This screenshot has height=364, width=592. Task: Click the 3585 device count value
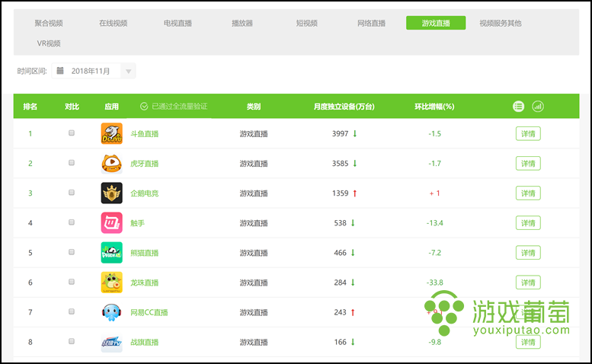click(x=340, y=163)
